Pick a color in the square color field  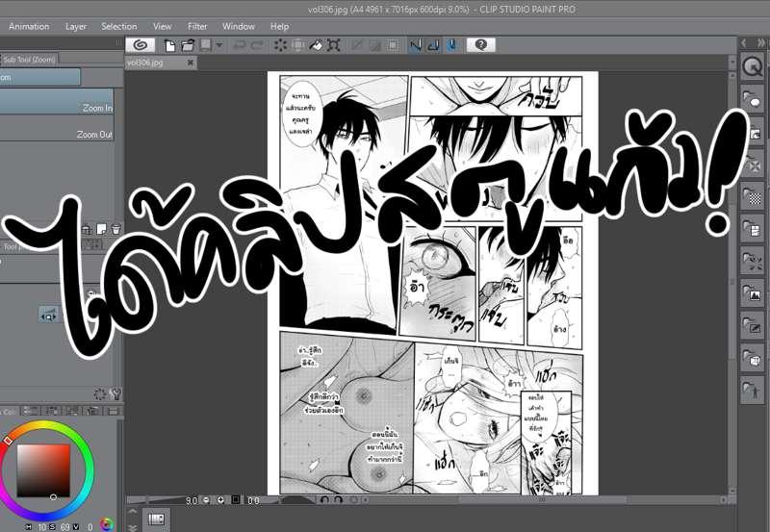(43, 470)
